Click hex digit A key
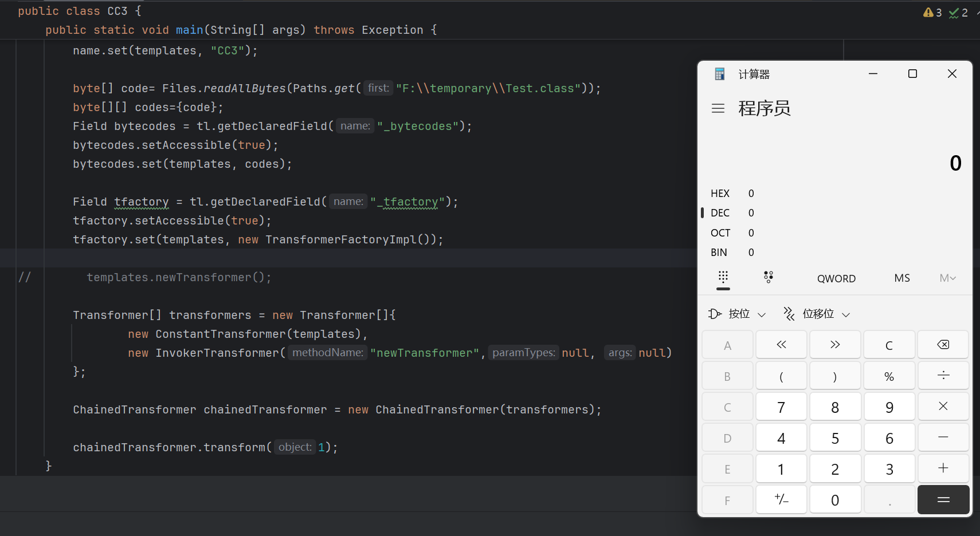The height and width of the screenshot is (536, 980). pyautogui.click(x=727, y=345)
